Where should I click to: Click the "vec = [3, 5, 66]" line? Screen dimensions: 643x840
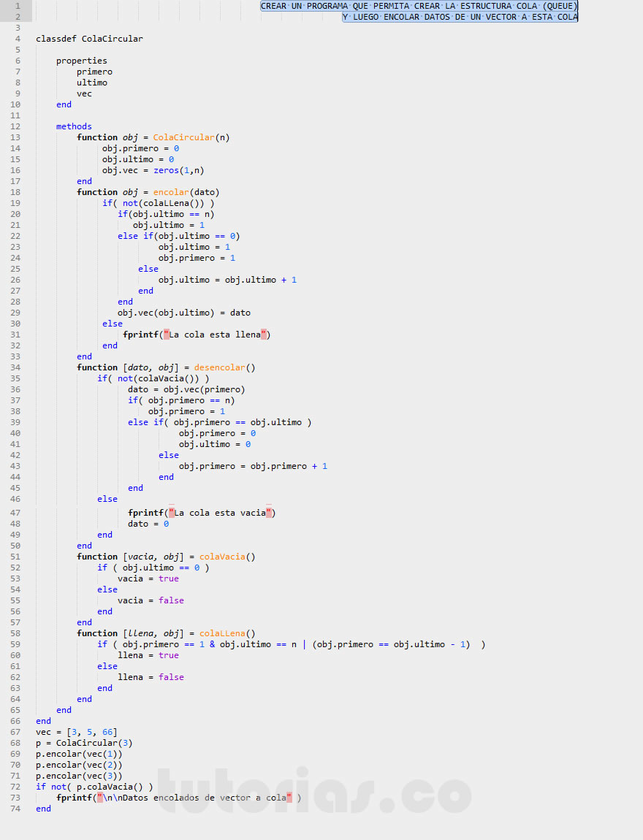pyautogui.click(x=76, y=732)
